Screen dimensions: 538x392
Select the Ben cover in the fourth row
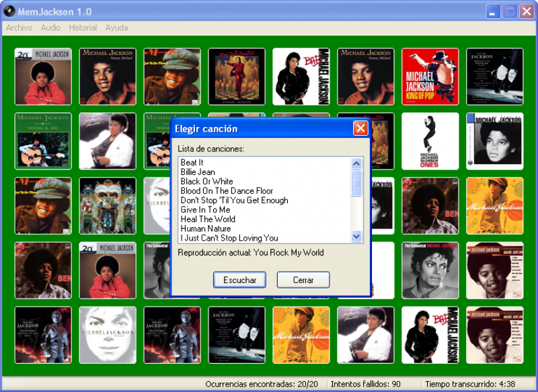tap(43, 270)
